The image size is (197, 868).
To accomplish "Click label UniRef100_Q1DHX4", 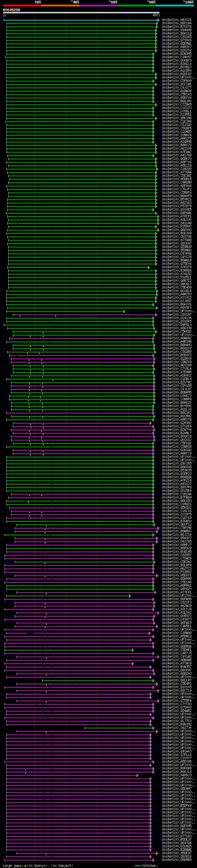I will (x=176, y=358).
